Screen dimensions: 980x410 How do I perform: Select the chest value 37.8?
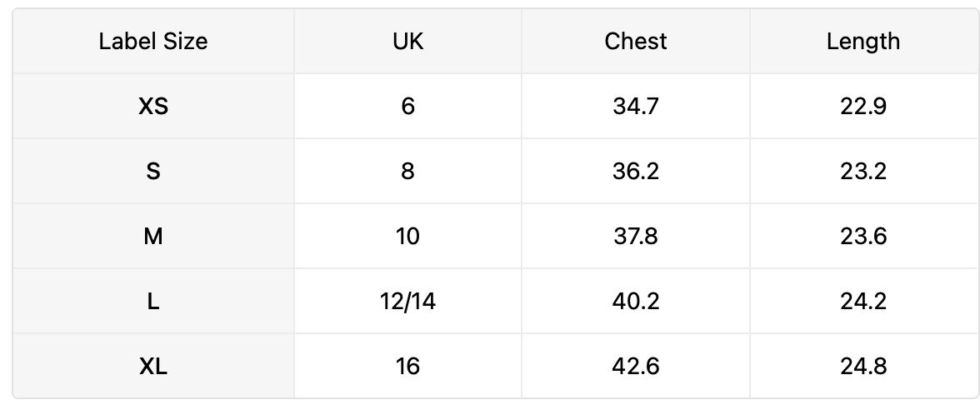(636, 237)
